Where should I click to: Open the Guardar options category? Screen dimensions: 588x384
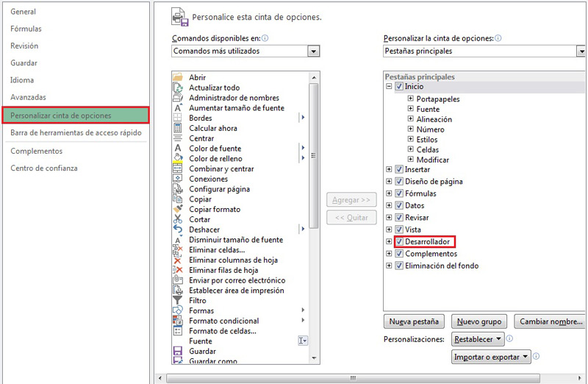pos(24,63)
